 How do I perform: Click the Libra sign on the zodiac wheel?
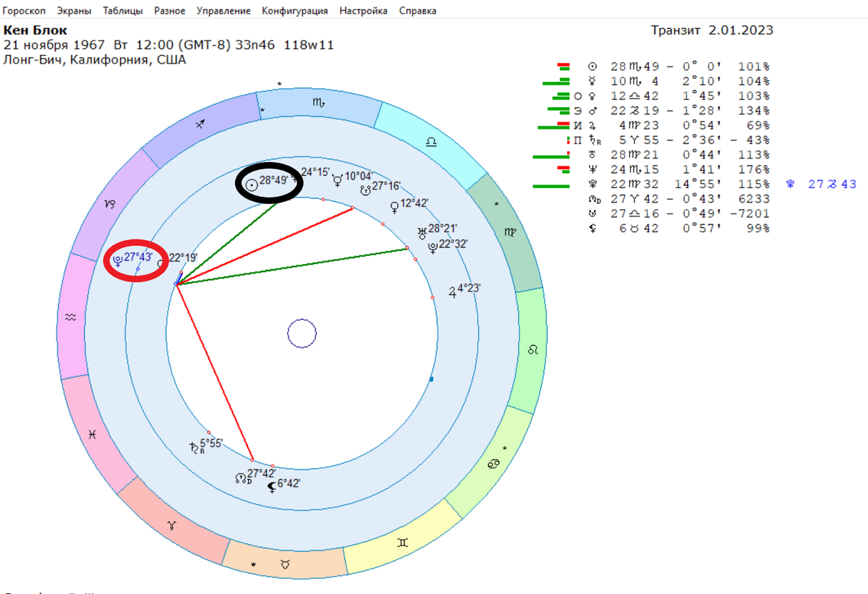[430, 143]
